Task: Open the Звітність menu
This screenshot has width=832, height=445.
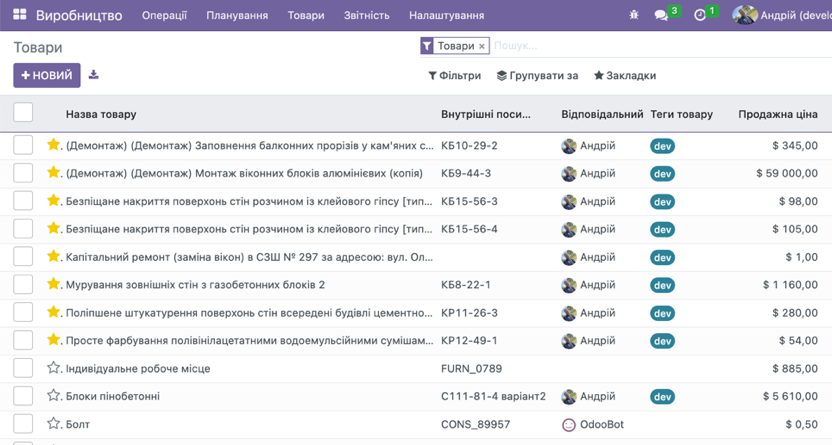Action: [366, 15]
